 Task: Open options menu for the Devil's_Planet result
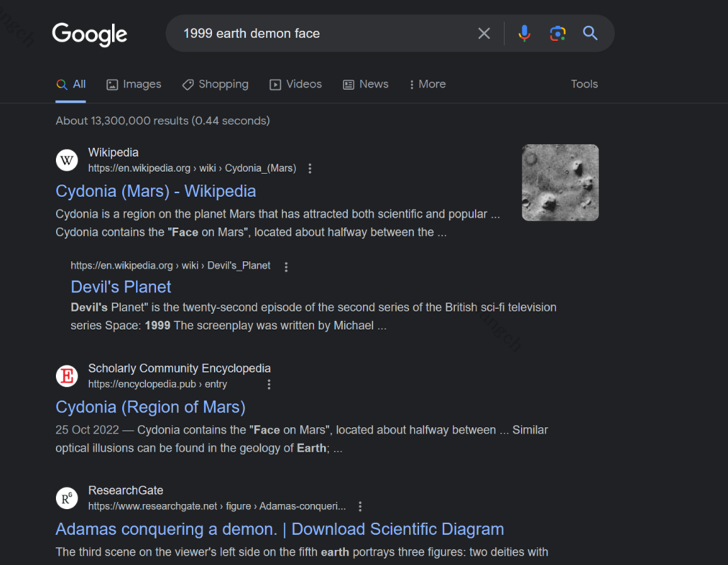click(286, 267)
